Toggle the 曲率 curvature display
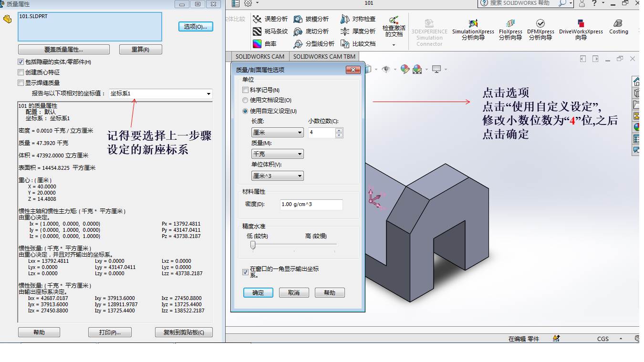Viewport: 644px width, 362px height. tap(264, 44)
